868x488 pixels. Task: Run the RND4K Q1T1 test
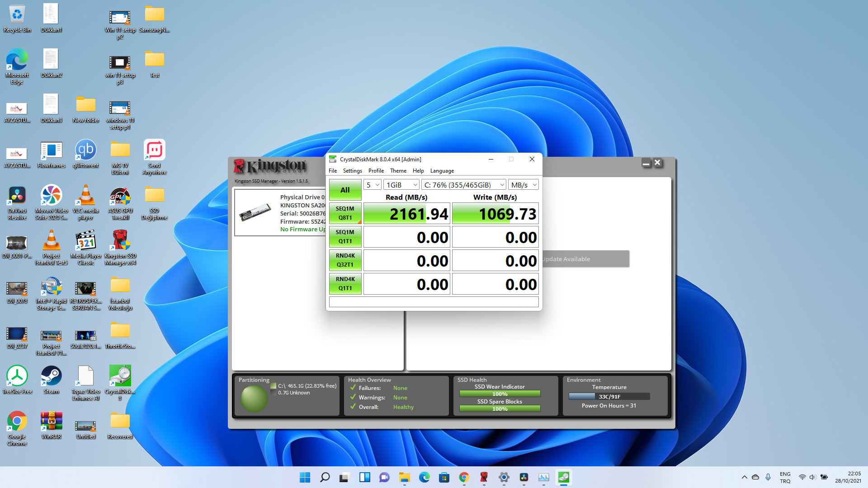[x=345, y=284]
